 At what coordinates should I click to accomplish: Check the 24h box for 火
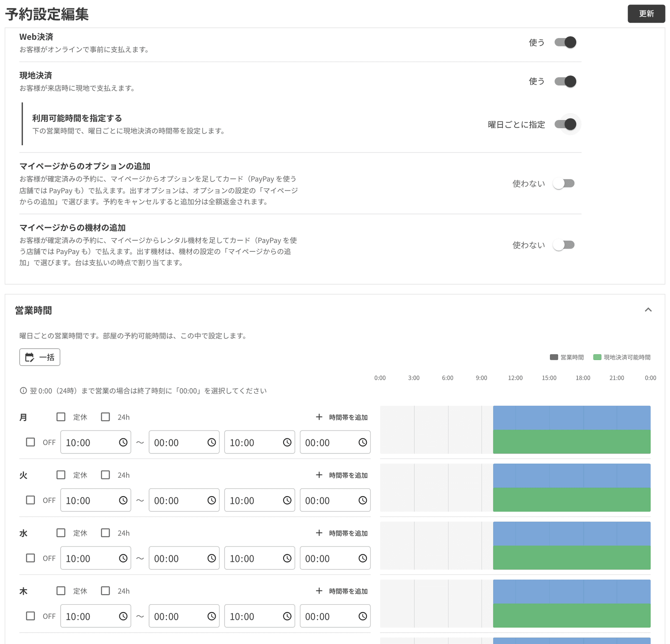(106, 475)
